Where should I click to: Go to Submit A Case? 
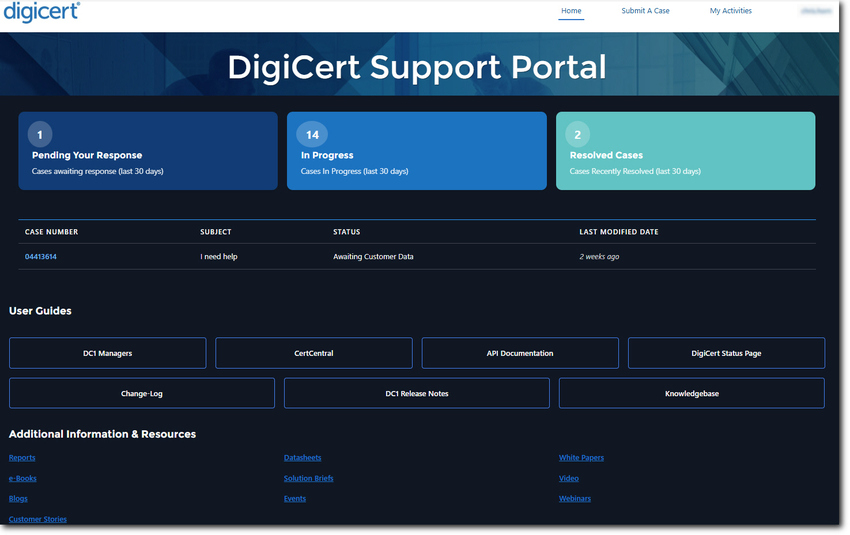tap(645, 11)
